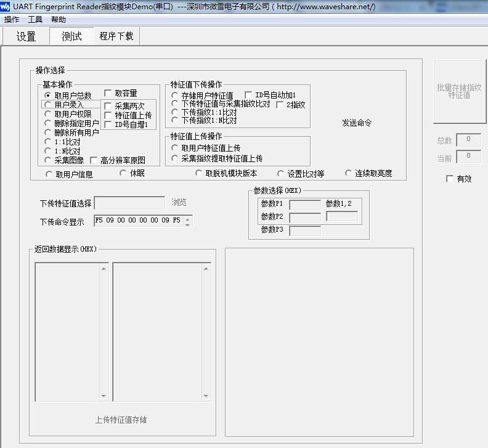Enable the 2指纹 checkbox

[x=280, y=105]
